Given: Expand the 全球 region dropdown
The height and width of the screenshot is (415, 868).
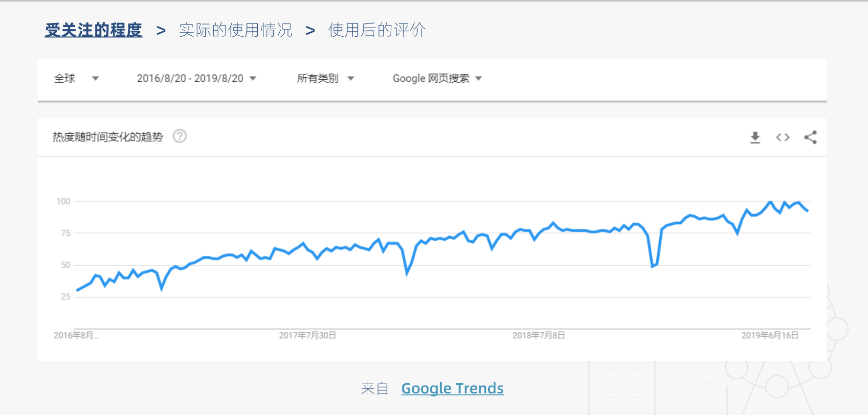Looking at the screenshot, I should coord(76,78).
